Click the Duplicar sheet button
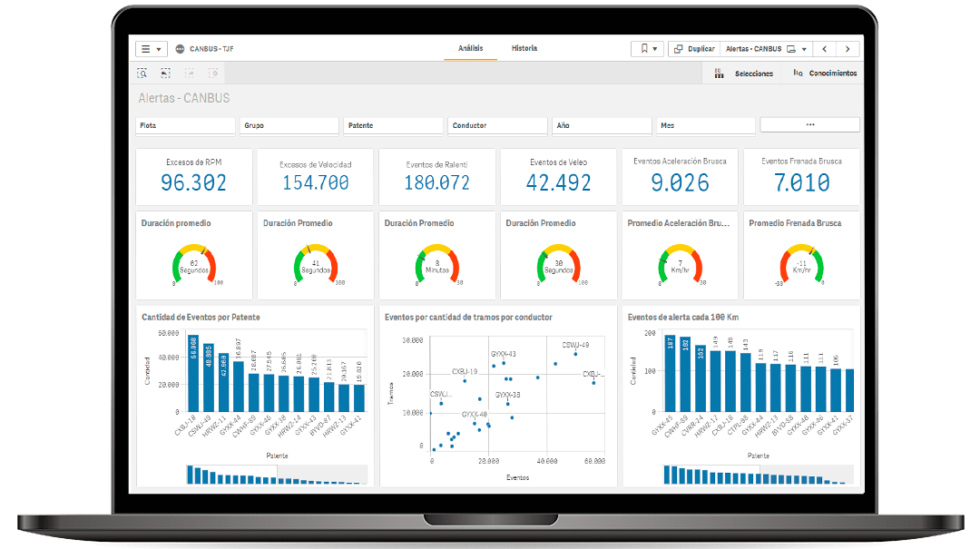980x549 pixels. (x=694, y=48)
